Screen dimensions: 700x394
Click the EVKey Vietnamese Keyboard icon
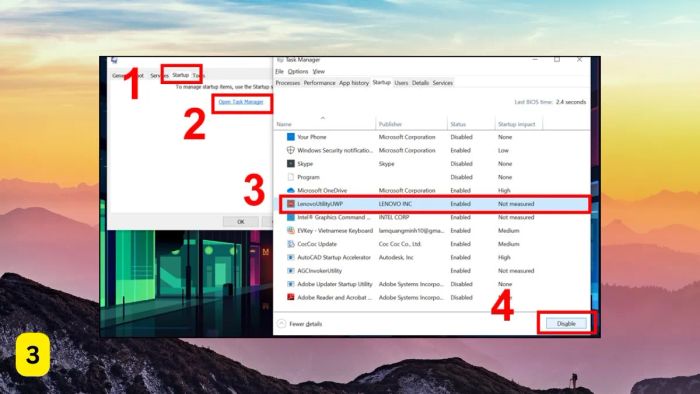click(x=291, y=230)
